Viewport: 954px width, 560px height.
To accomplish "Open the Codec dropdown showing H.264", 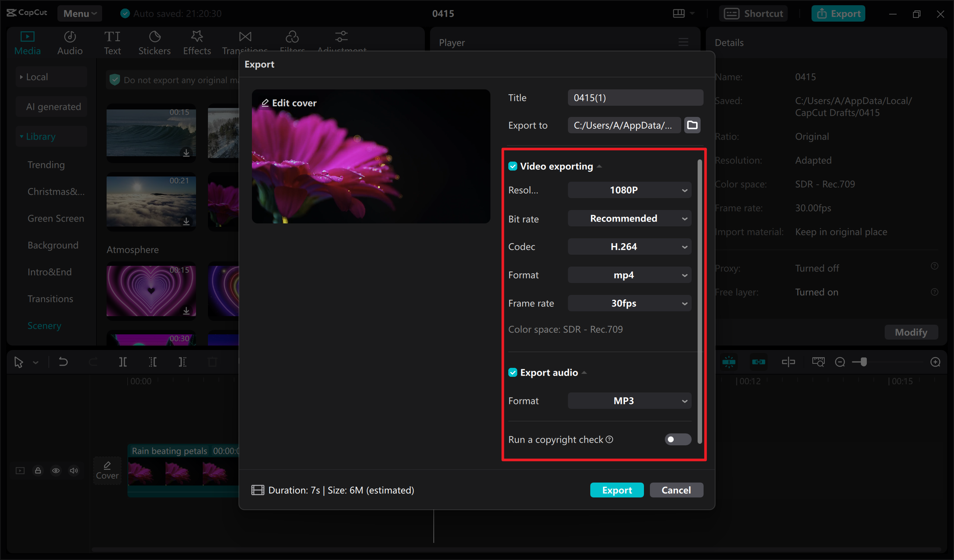I will click(629, 246).
